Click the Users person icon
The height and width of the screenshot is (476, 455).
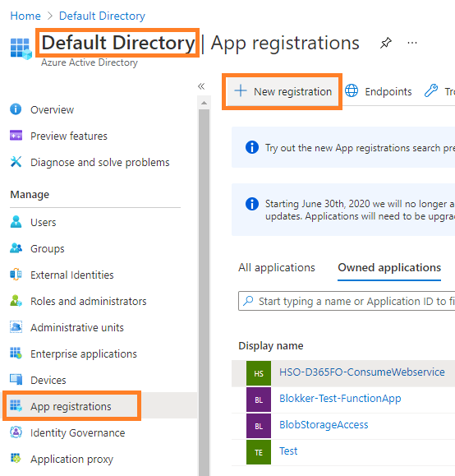tap(16, 222)
